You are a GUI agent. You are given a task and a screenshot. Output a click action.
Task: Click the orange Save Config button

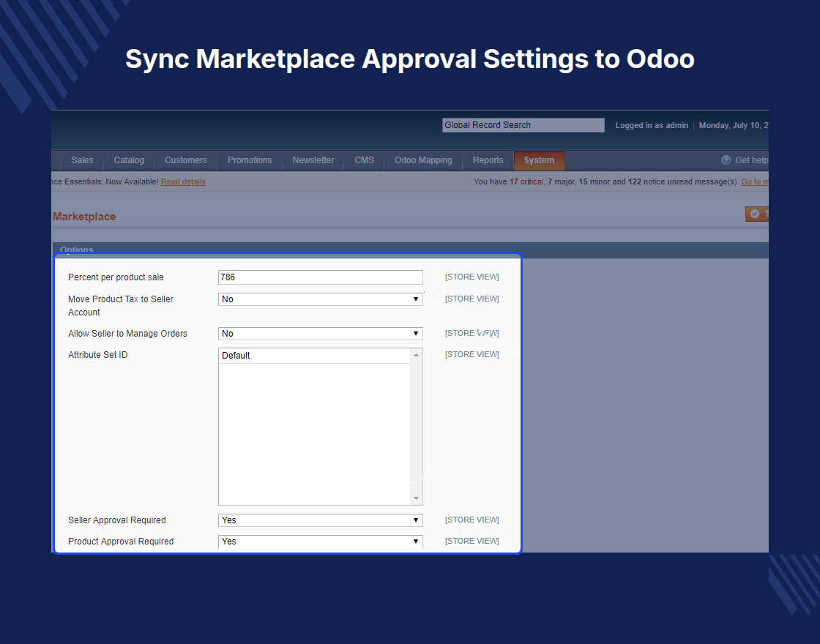click(757, 214)
